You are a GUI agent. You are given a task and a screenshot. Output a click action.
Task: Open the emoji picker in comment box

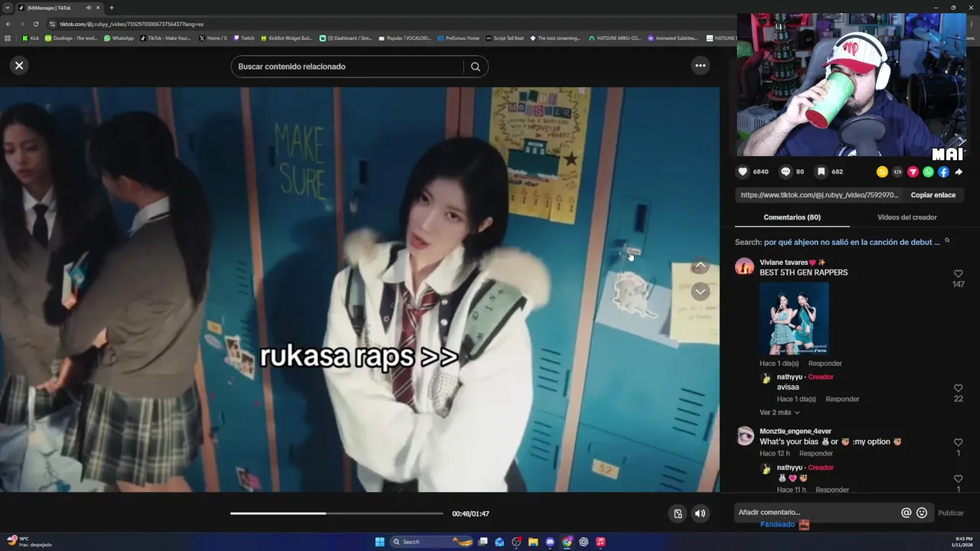click(x=922, y=513)
